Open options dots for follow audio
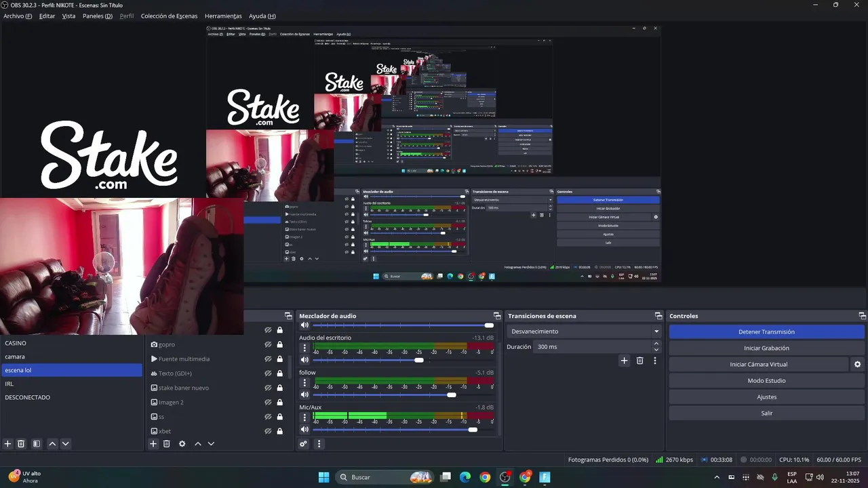This screenshot has width=868, height=488. coord(304,383)
